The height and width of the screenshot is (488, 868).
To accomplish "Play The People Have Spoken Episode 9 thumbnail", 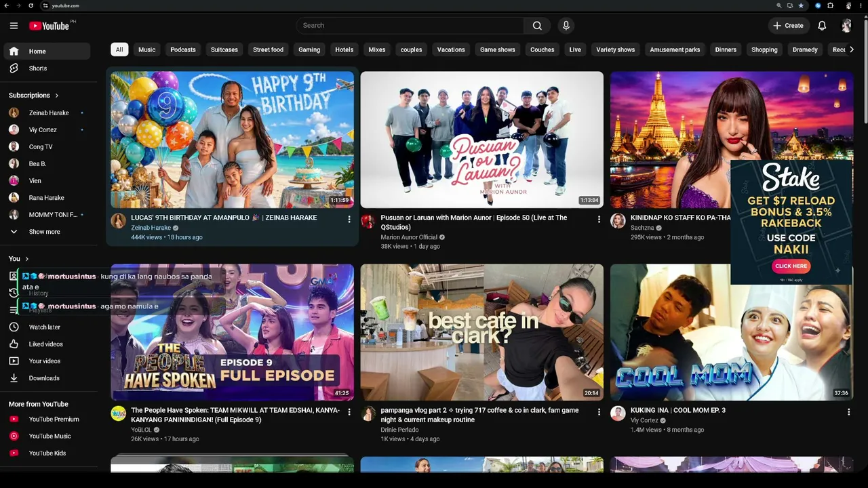I will coord(232,332).
